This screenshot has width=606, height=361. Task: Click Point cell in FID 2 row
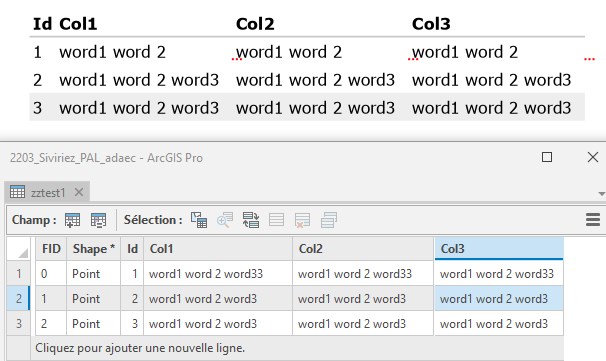pyautogui.click(x=94, y=323)
